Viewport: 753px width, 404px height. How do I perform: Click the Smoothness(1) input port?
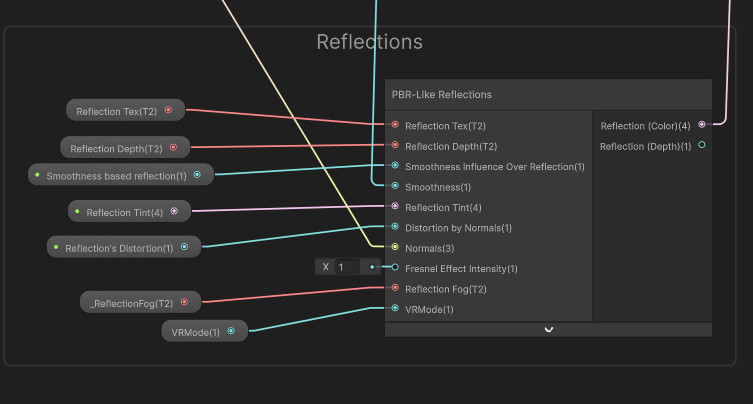coord(395,185)
